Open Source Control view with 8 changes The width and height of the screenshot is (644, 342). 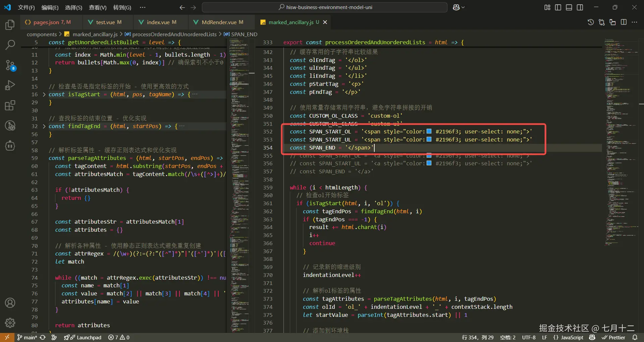[x=10, y=65]
